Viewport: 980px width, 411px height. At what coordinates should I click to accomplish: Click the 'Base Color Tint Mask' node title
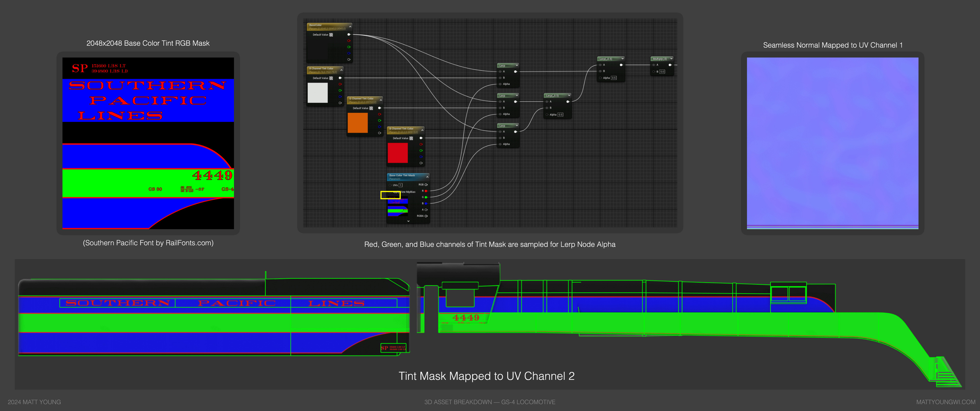coord(402,175)
